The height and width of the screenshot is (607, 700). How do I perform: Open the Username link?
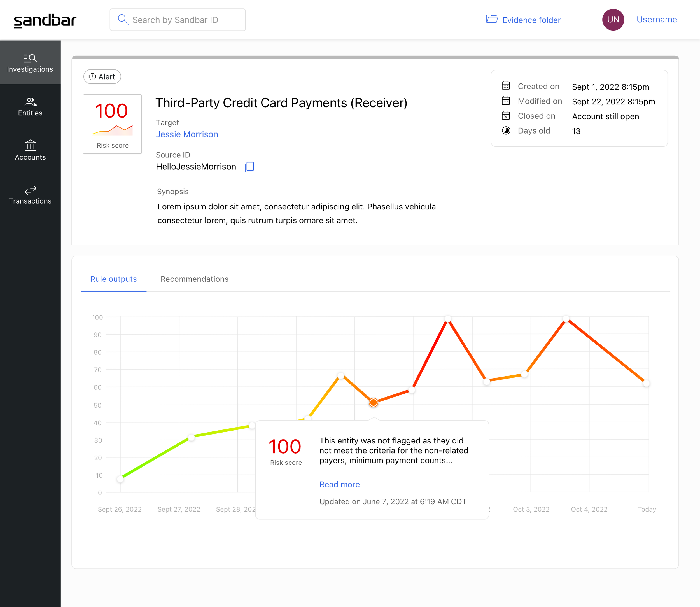(x=657, y=20)
